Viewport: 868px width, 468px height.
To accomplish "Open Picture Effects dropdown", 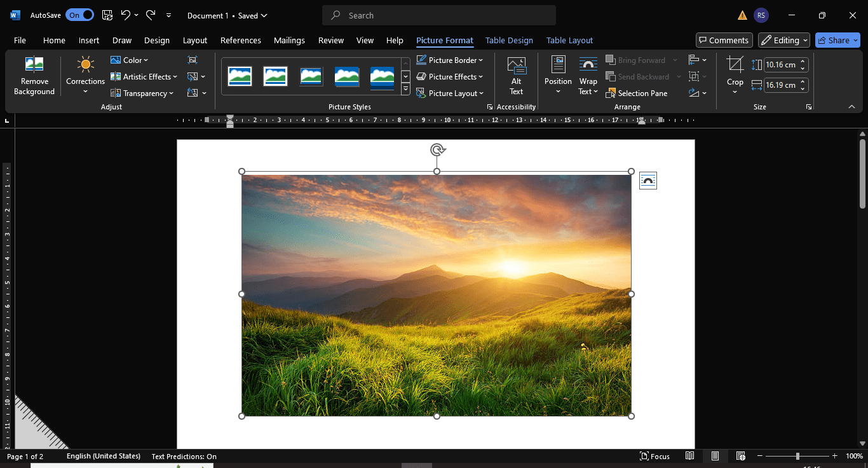I will [450, 76].
